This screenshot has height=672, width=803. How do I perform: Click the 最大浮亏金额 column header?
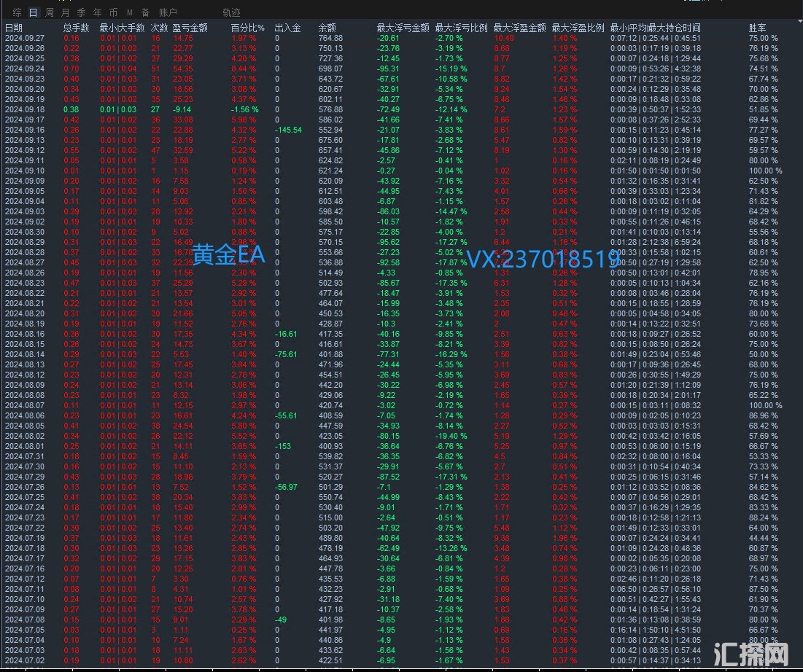coord(403,28)
